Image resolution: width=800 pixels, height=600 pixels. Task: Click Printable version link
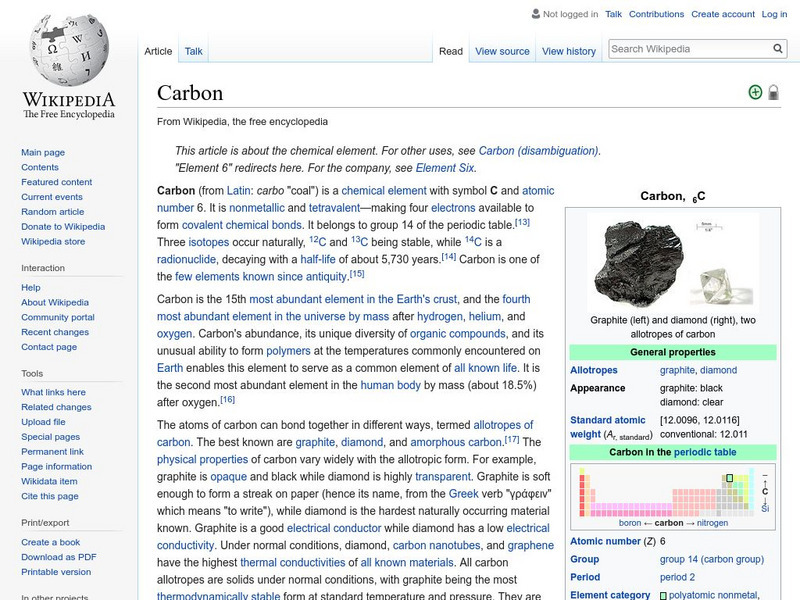[x=56, y=571]
